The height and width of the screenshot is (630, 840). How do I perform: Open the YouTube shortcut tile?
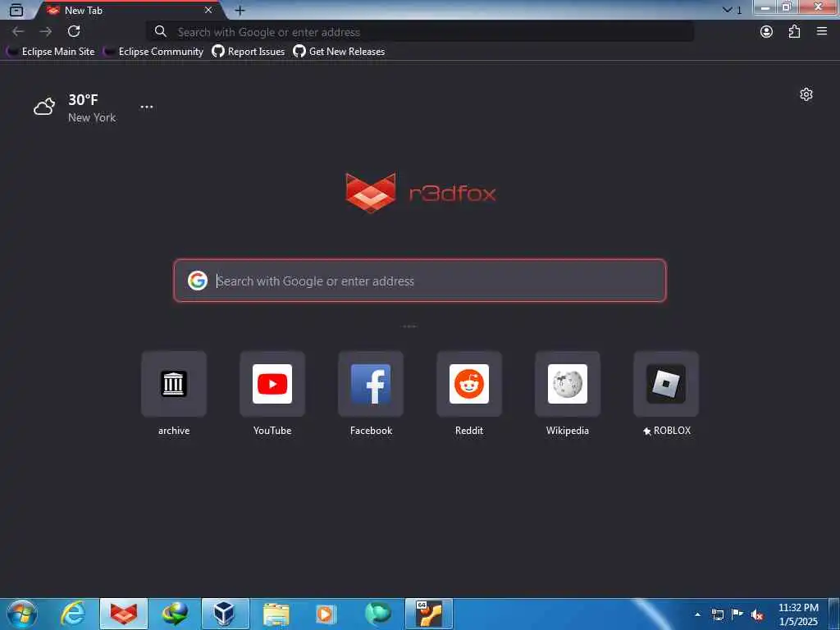click(272, 384)
